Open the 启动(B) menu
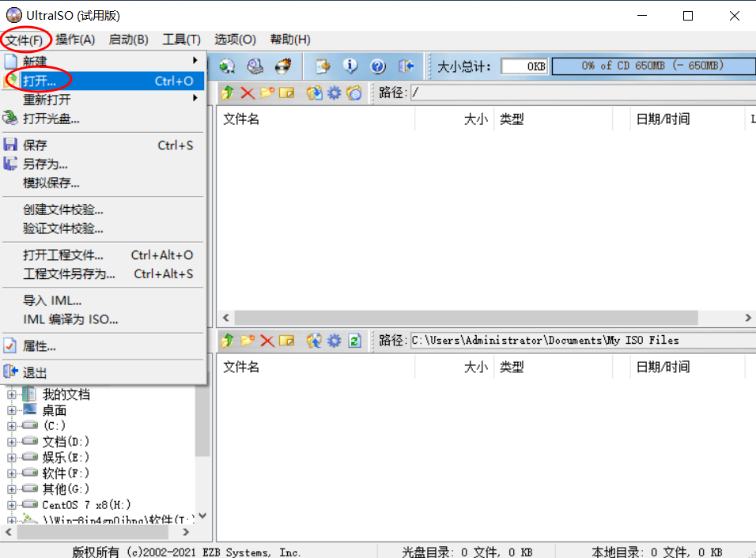This screenshot has height=558, width=756. pyautogui.click(x=128, y=40)
